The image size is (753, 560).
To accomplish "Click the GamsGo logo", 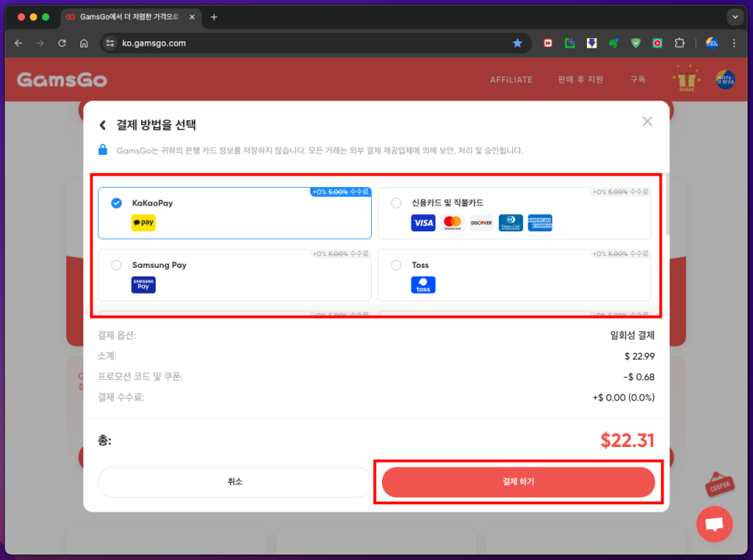I will coord(62,79).
